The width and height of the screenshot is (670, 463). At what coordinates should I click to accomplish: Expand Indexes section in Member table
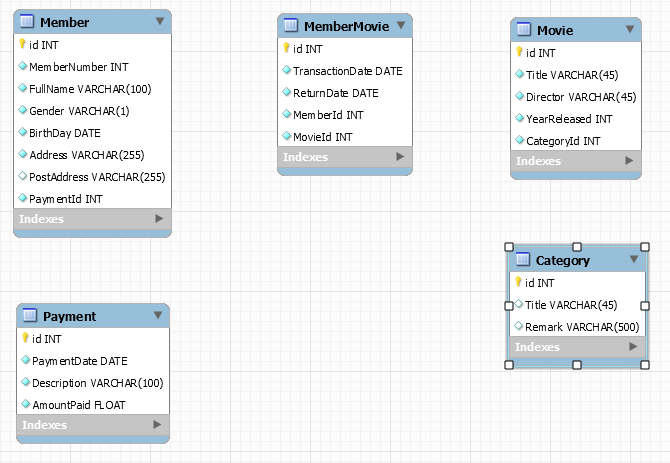click(x=158, y=218)
